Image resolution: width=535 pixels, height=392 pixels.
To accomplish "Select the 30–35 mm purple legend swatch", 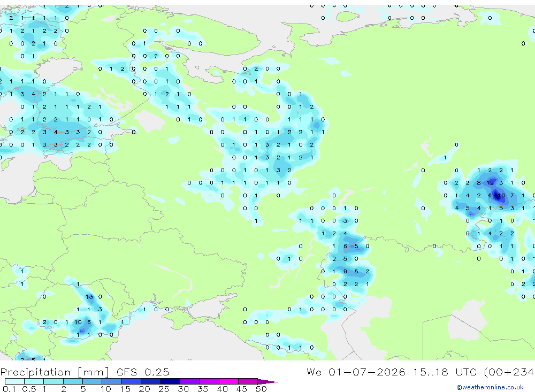I will (189, 381).
